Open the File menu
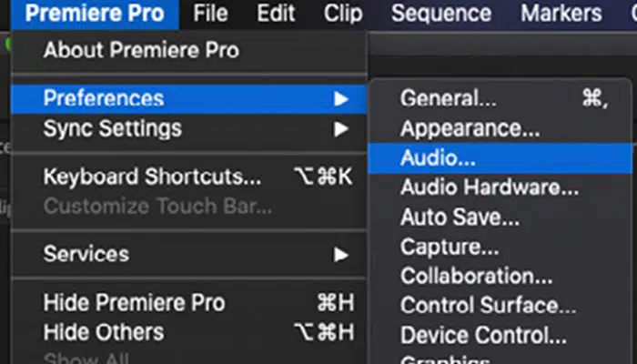 click(x=210, y=14)
